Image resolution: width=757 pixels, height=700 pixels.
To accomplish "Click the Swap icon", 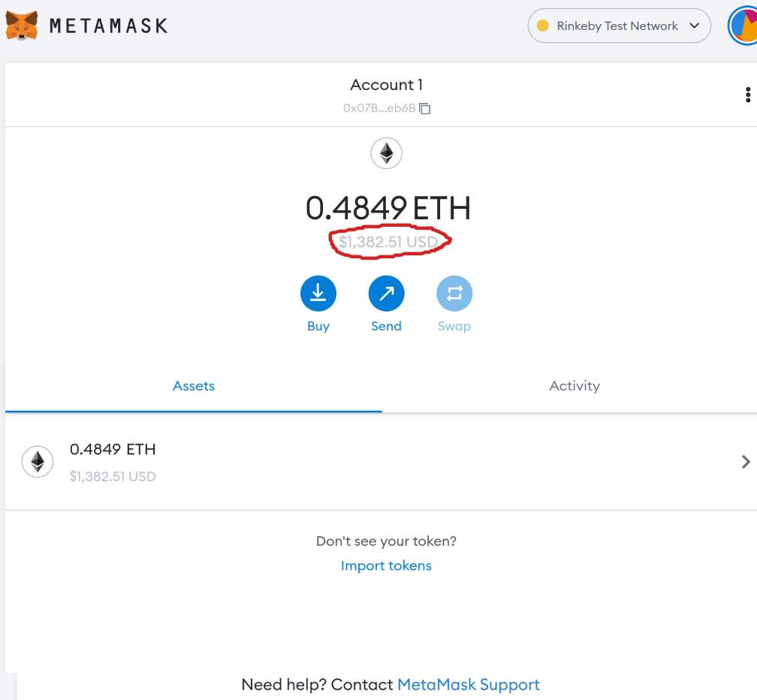I will coord(454,293).
